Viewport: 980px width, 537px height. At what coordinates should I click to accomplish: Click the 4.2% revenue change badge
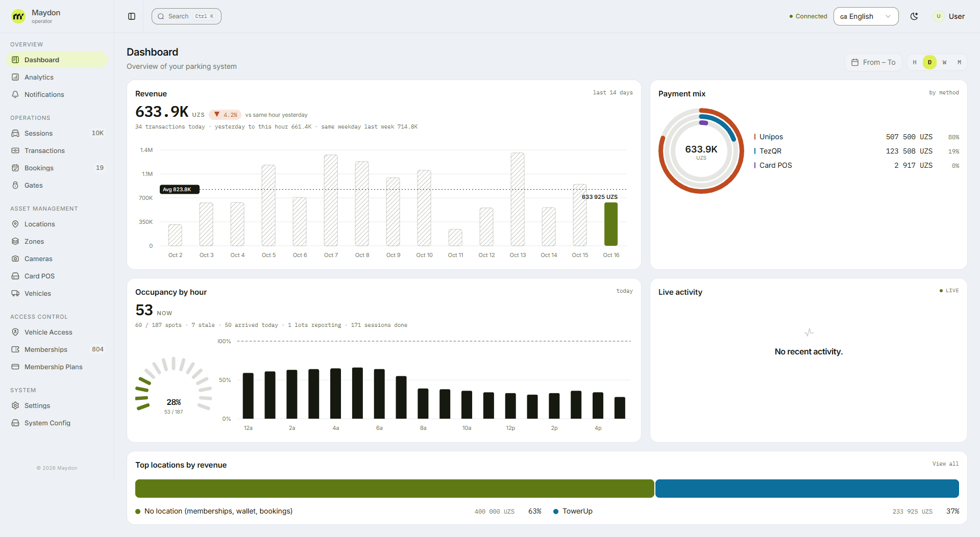click(x=225, y=115)
